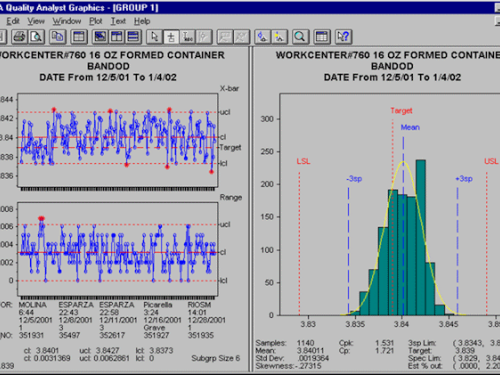Open the Edit menu
The width and height of the screenshot is (500, 375).
point(13,21)
